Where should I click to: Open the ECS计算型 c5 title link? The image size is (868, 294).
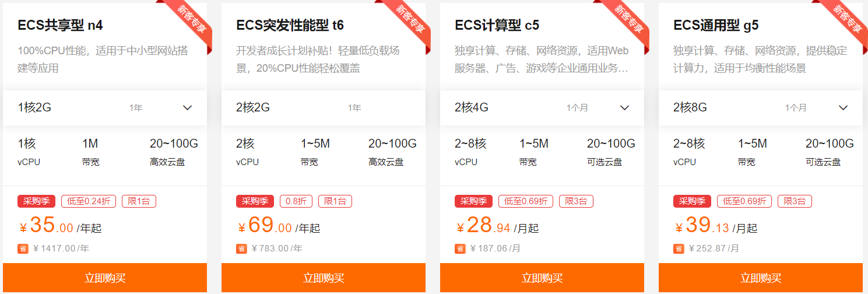coord(497,25)
